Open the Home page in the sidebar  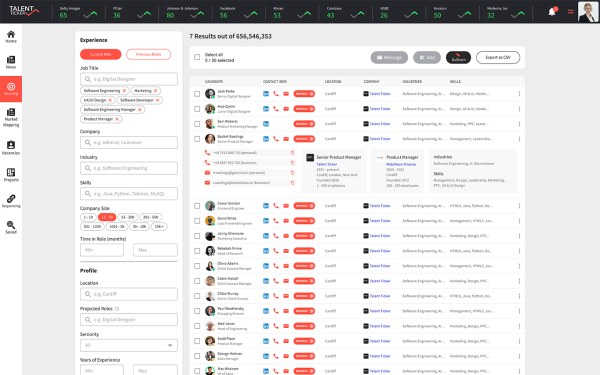[11, 37]
